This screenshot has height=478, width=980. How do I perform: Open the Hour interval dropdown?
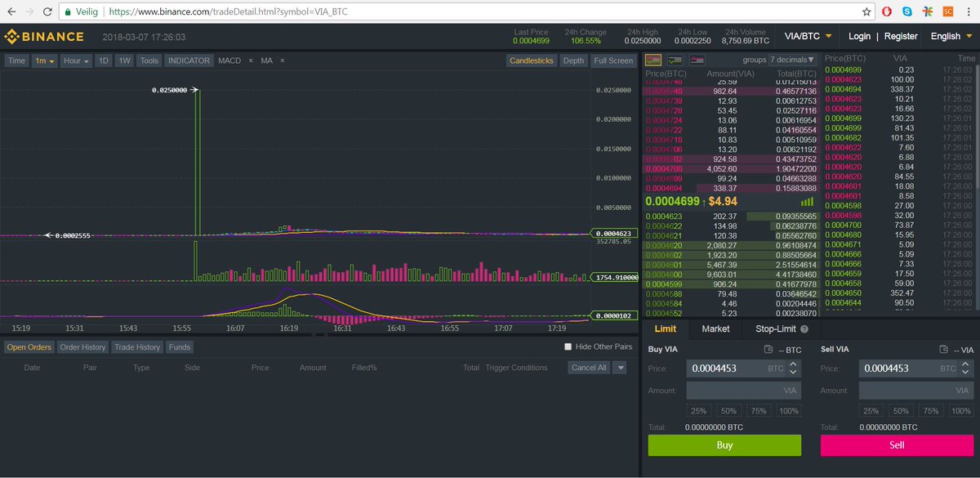[76, 60]
